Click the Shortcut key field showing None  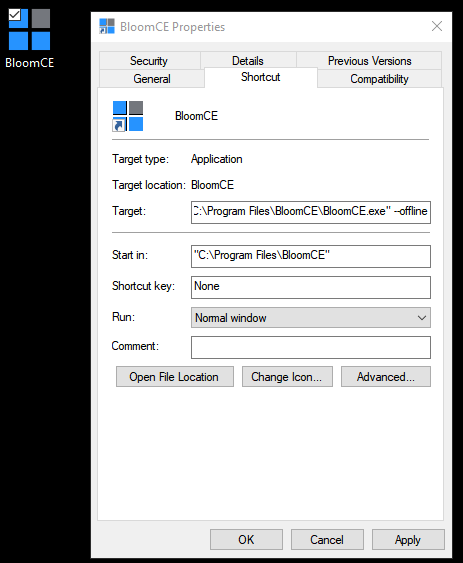point(311,287)
